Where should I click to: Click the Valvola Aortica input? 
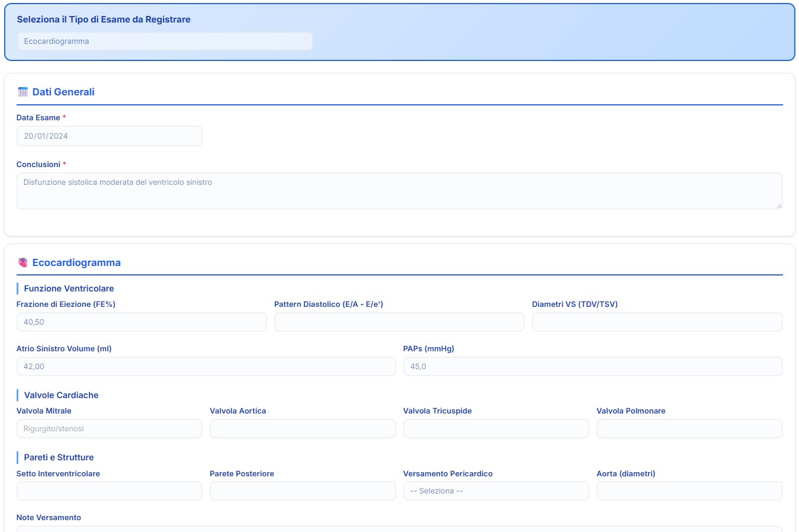pyautogui.click(x=303, y=429)
